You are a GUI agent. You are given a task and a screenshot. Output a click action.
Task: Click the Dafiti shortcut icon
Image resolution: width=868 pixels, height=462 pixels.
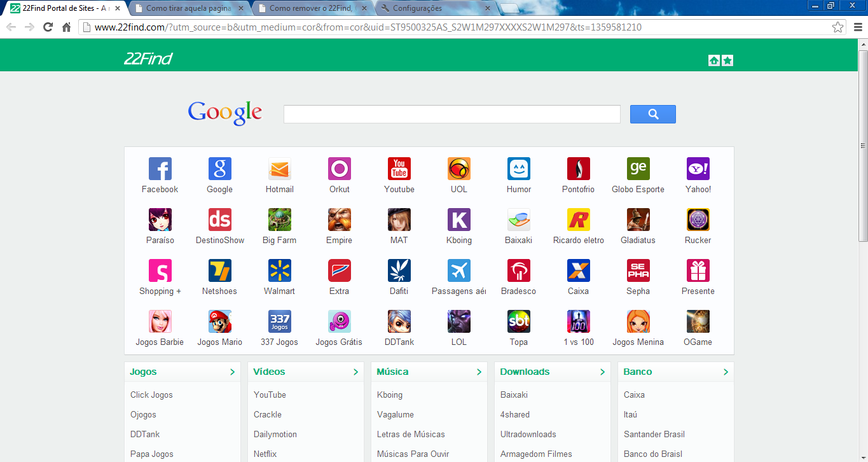point(399,270)
